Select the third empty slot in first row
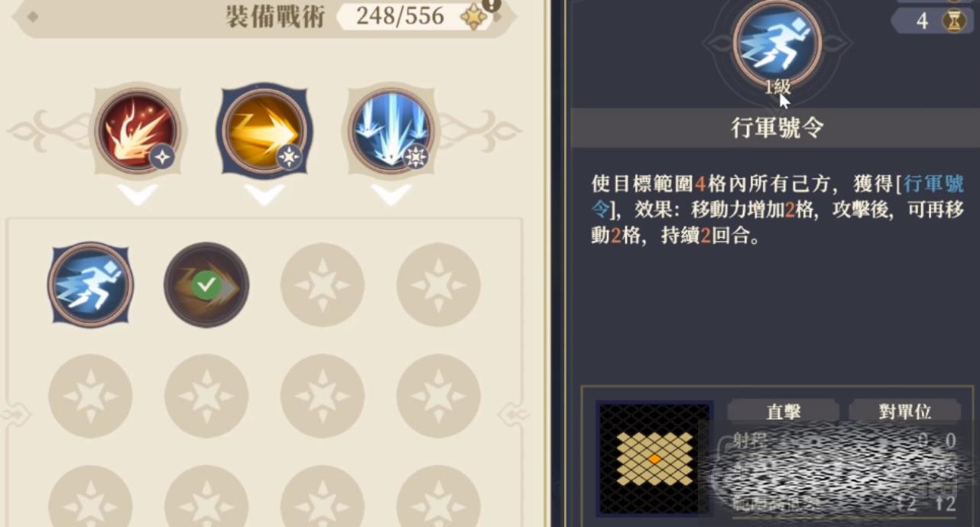This screenshot has width=980, height=527. coord(323,285)
